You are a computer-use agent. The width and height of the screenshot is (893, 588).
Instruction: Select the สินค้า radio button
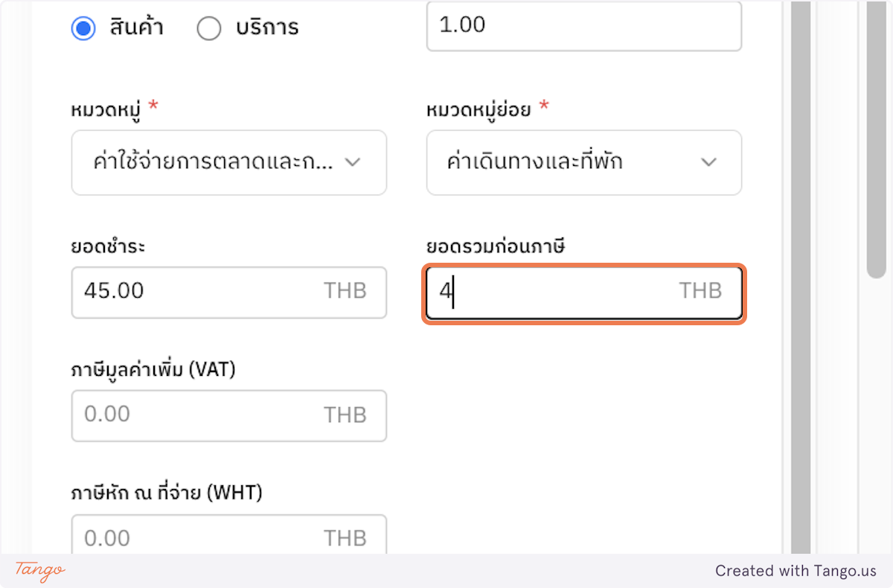point(83,28)
